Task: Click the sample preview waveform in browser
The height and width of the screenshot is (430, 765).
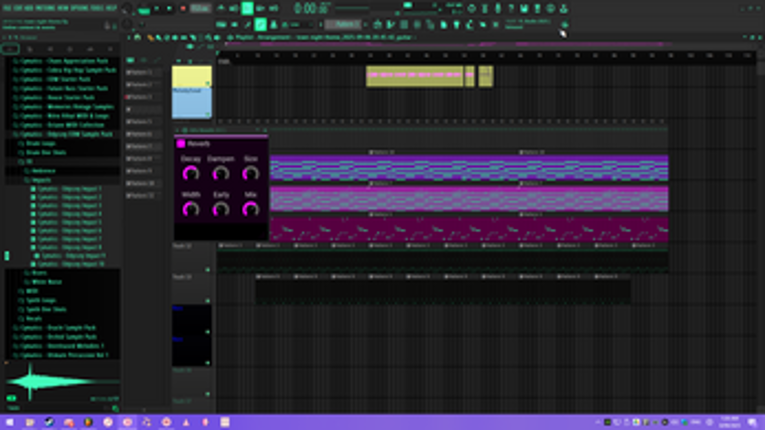Action: [62, 381]
